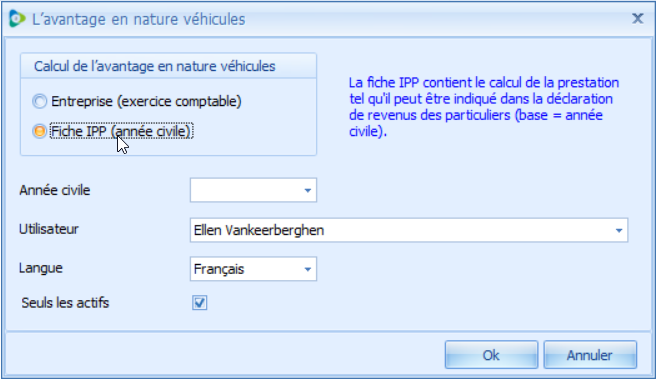
Task: Click the Fiche IPP (année civile) label text
Action: [121, 131]
